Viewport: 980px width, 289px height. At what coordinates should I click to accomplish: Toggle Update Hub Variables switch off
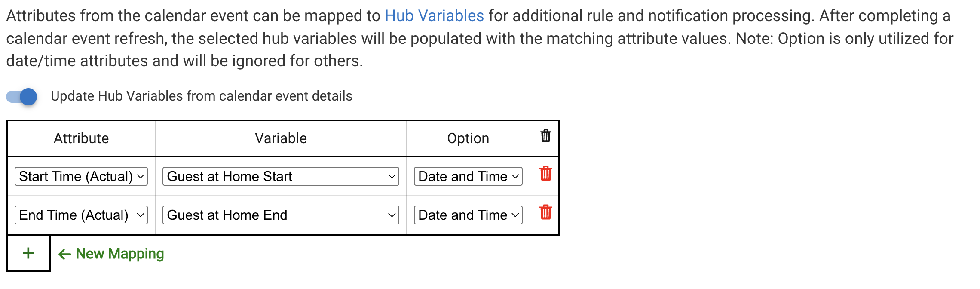[x=22, y=97]
